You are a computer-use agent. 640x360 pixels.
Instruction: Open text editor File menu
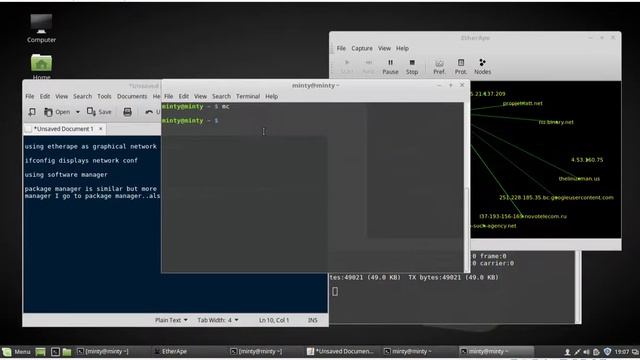coord(30,96)
